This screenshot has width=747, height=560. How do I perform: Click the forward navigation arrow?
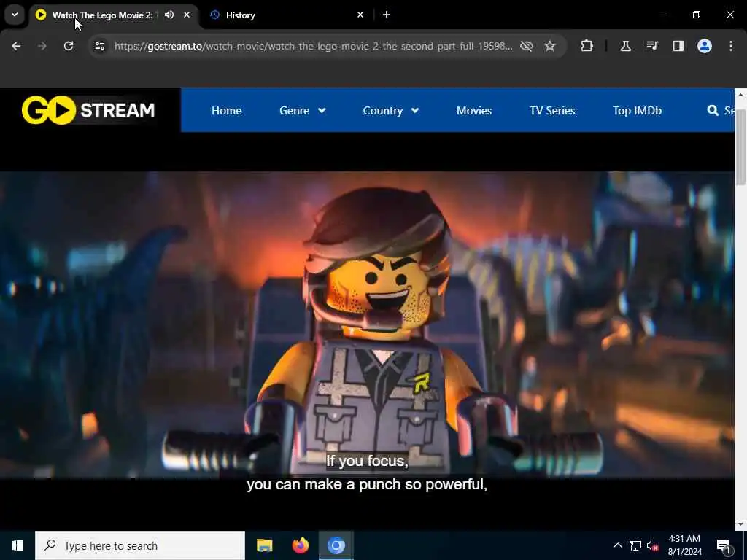(x=42, y=46)
